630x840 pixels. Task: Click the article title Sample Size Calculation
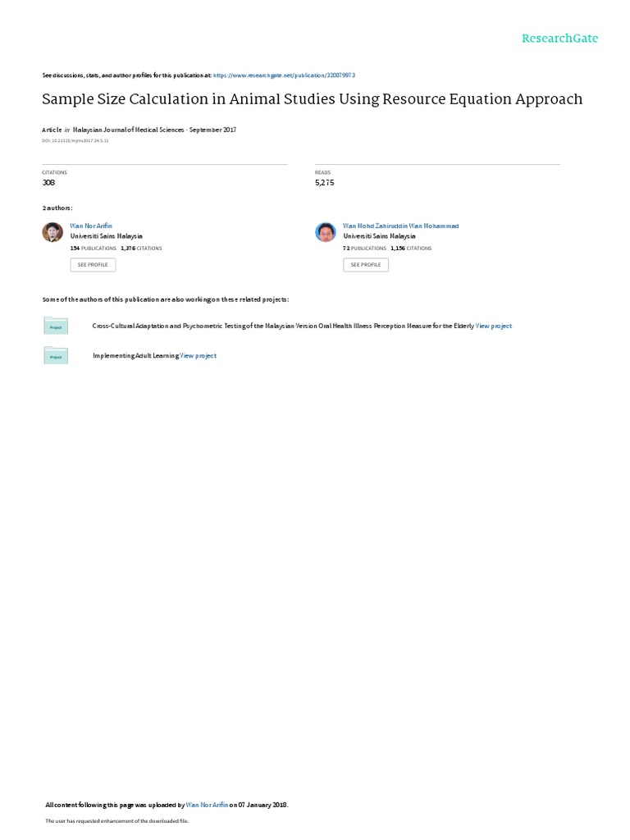pyautogui.click(x=313, y=99)
